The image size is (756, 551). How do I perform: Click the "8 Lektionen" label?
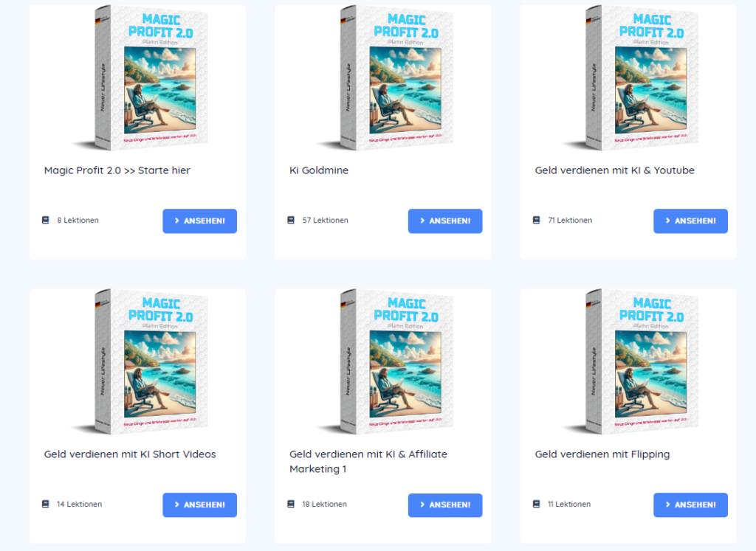(x=78, y=220)
